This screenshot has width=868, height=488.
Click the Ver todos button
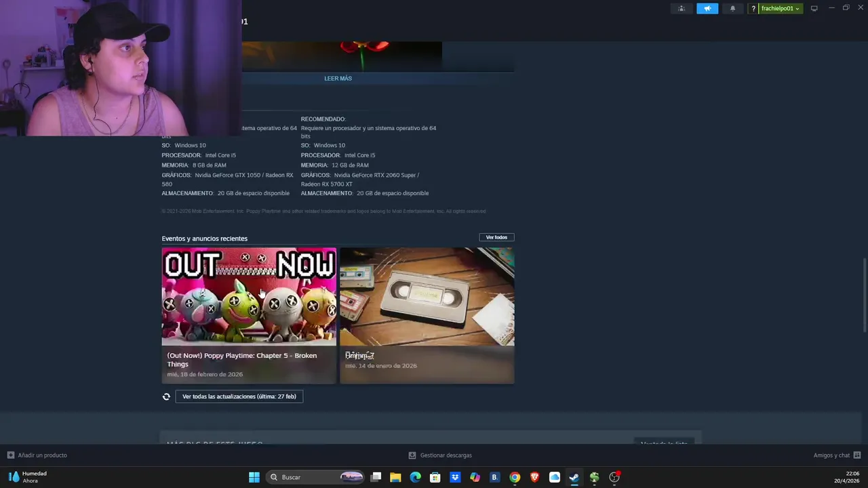point(496,237)
